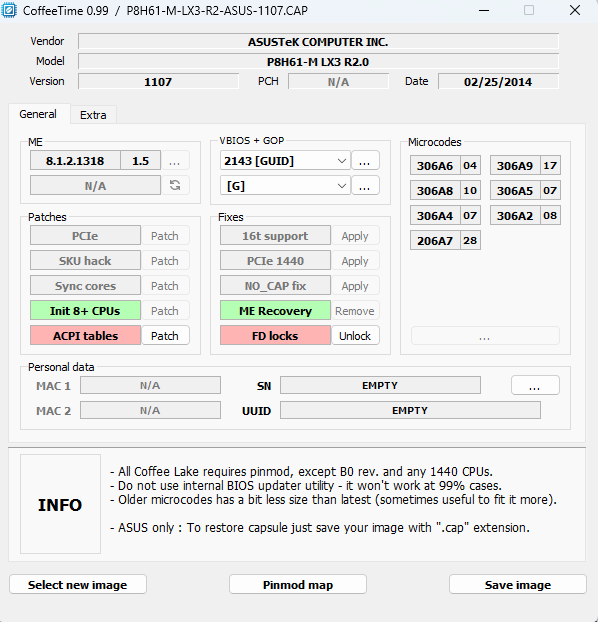Click the Microcodes ellipsis button
The image size is (598, 622).
[485, 336]
